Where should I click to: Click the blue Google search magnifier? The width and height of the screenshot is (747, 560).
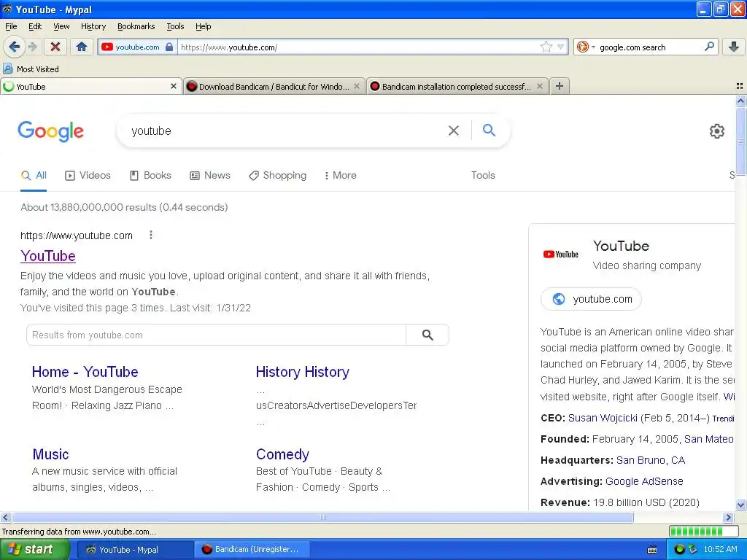coord(489,130)
